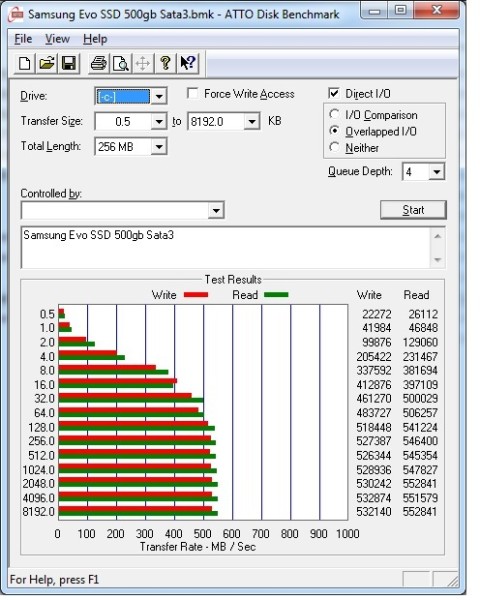The image size is (480, 600).
Task: Print results with the printer icon
Action: coord(98,63)
